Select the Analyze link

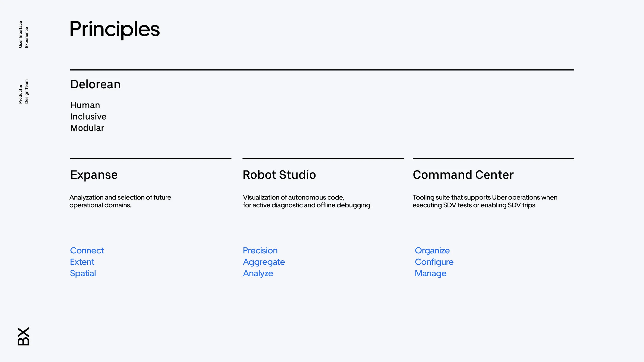pyautogui.click(x=258, y=273)
